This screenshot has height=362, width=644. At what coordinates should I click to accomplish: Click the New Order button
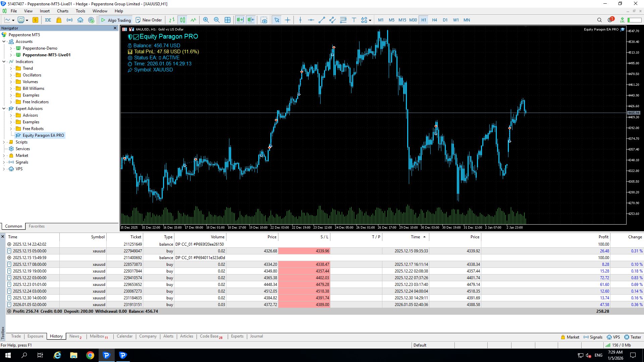click(149, 20)
